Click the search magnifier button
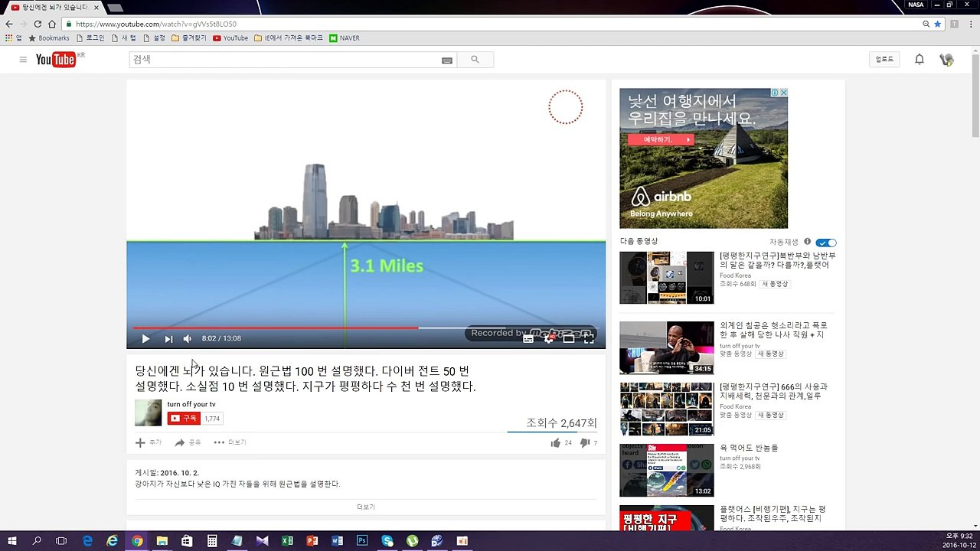 (x=475, y=60)
